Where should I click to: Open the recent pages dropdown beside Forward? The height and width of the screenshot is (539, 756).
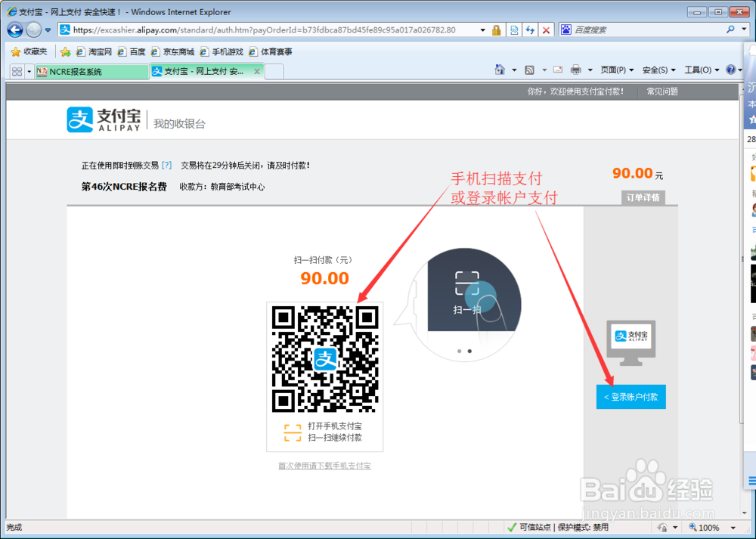tap(48, 30)
